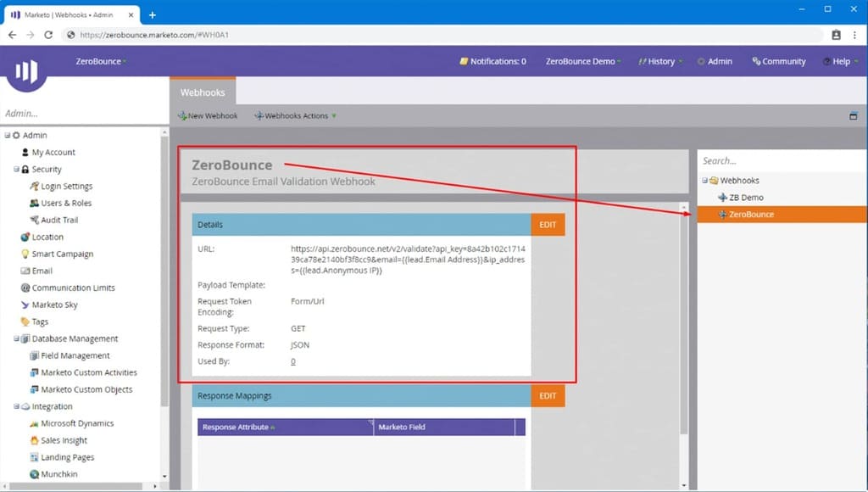The height and width of the screenshot is (492, 868).
Task: Open Notifications: 0 in header
Action: tap(492, 61)
